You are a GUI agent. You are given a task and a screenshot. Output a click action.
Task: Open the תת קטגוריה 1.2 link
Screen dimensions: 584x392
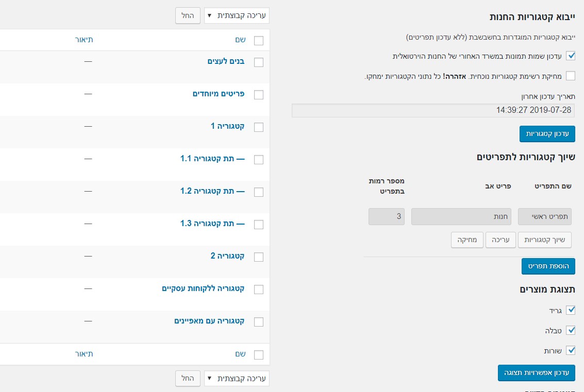pos(212,191)
